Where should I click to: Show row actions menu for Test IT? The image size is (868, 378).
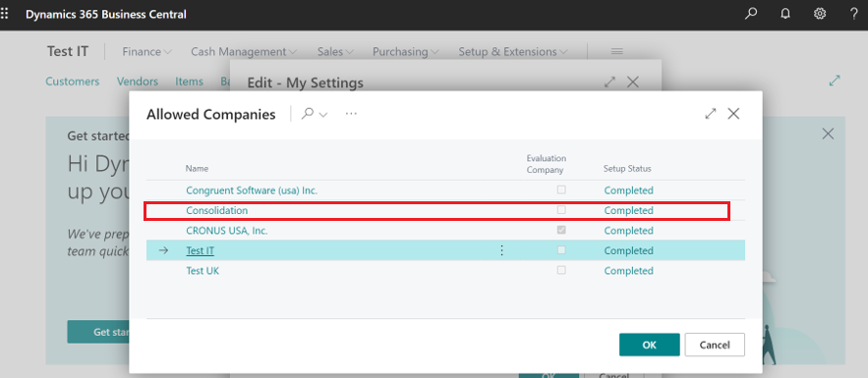pyautogui.click(x=501, y=250)
